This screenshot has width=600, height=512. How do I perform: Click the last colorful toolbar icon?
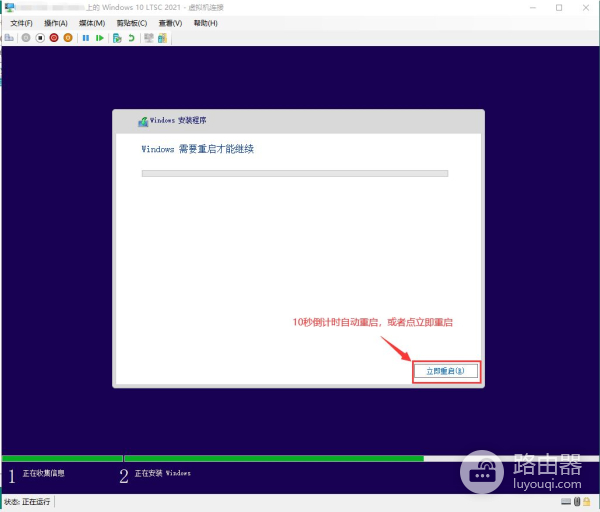[x=162, y=38]
